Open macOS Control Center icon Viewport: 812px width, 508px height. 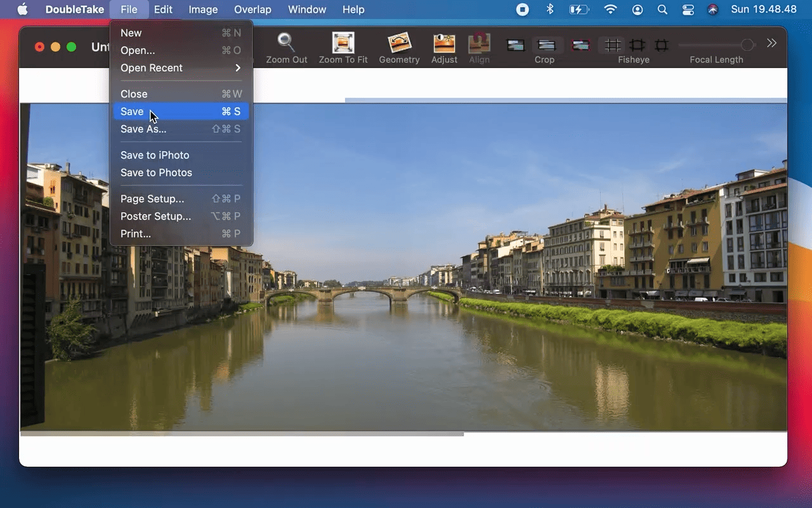coord(688,10)
